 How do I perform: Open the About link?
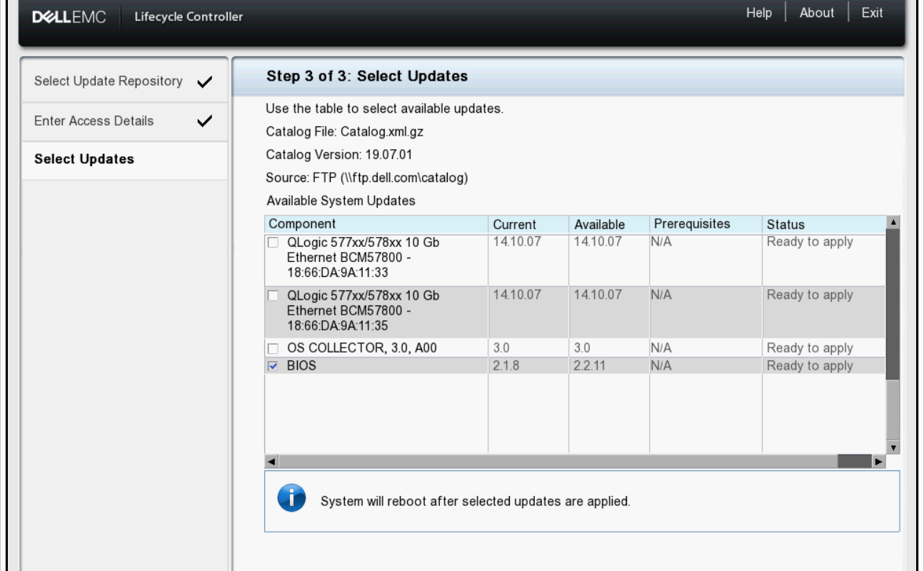point(817,13)
